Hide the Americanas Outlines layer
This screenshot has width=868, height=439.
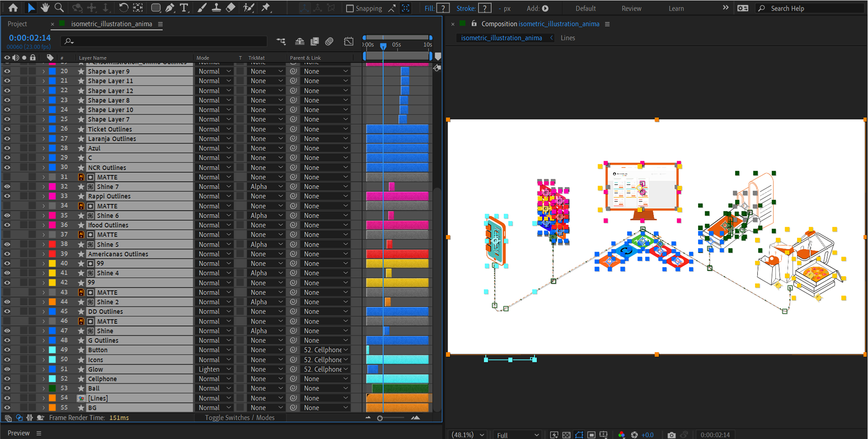coord(7,254)
